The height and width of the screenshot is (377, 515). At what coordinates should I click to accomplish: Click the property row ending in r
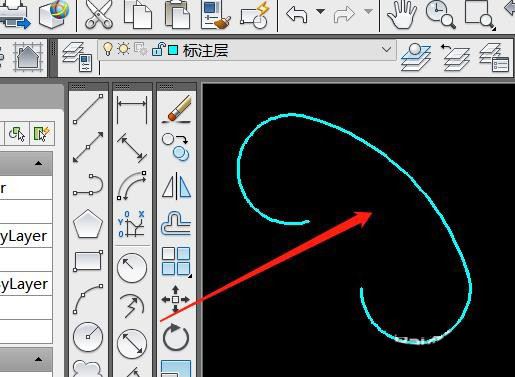[x=26, y=188]
